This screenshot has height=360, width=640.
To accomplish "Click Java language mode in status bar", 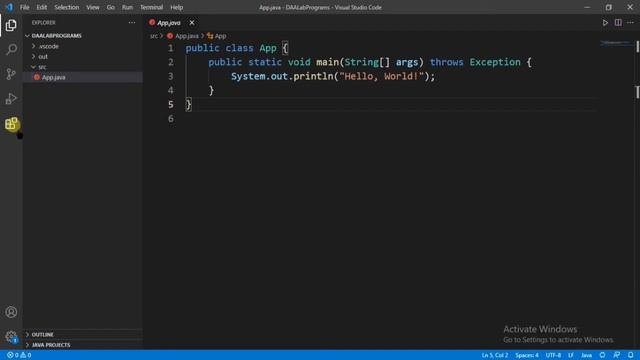I will [x=586, y=355].
